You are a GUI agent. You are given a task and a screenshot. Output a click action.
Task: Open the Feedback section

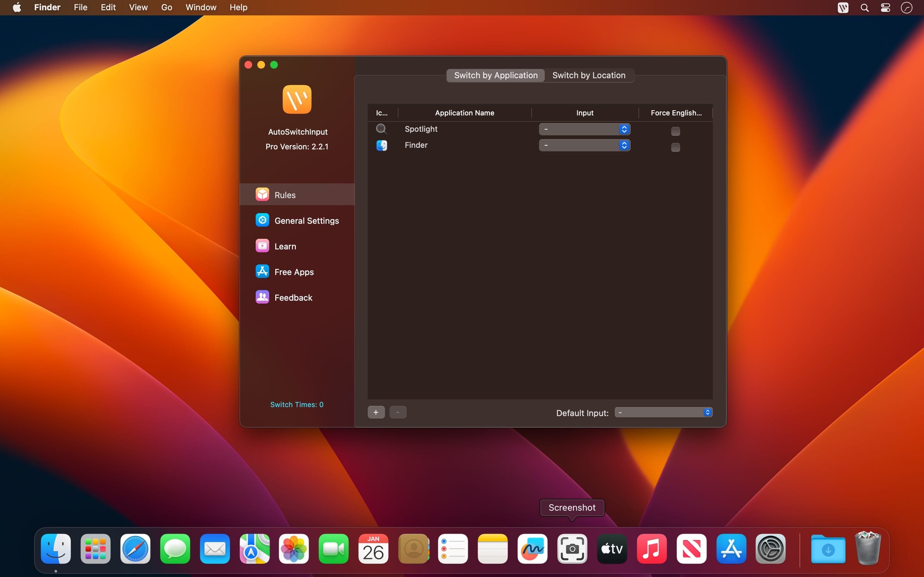[x=293, y=297]
